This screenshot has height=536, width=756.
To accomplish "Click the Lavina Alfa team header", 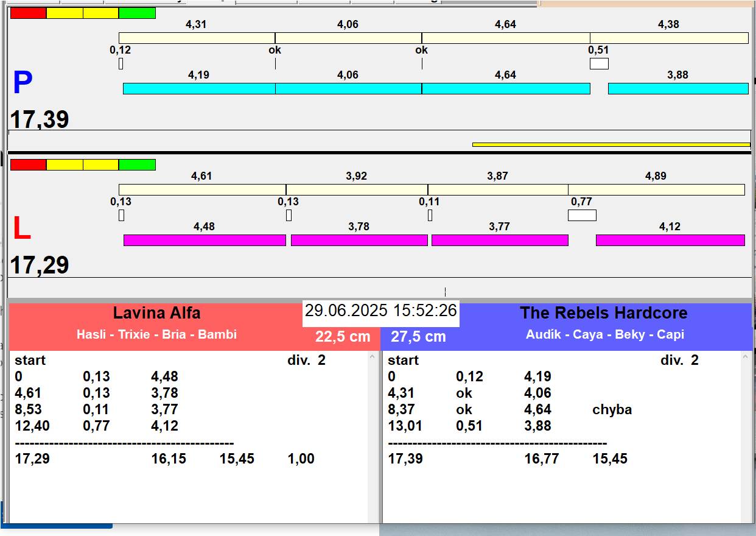I will (156, 314).
